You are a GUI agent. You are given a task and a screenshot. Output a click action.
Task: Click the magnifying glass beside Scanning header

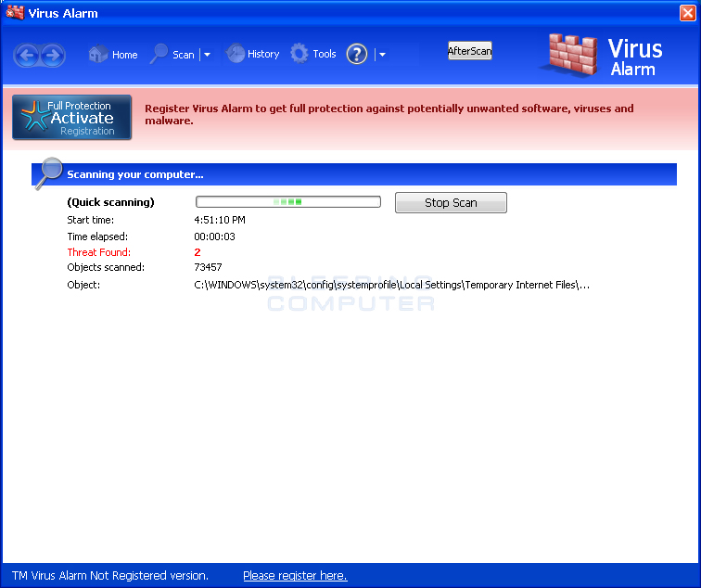49,173
